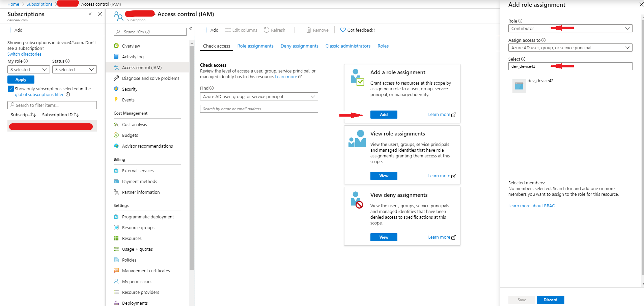Click the Got feedback heart icon

tap(343, 30)
